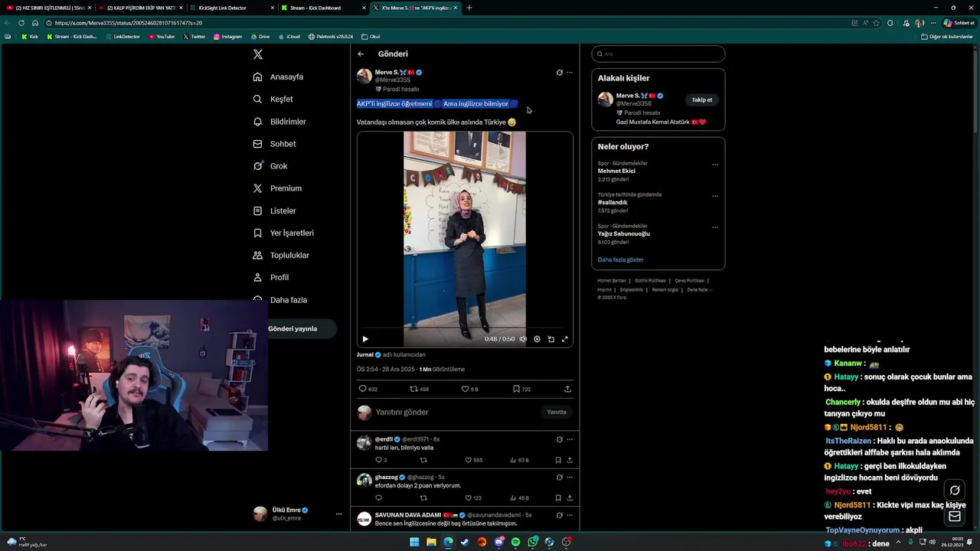Open options for Mehmet Ekici trend
The height and width of the screenshot is (551, 980).
click(715, 165)
